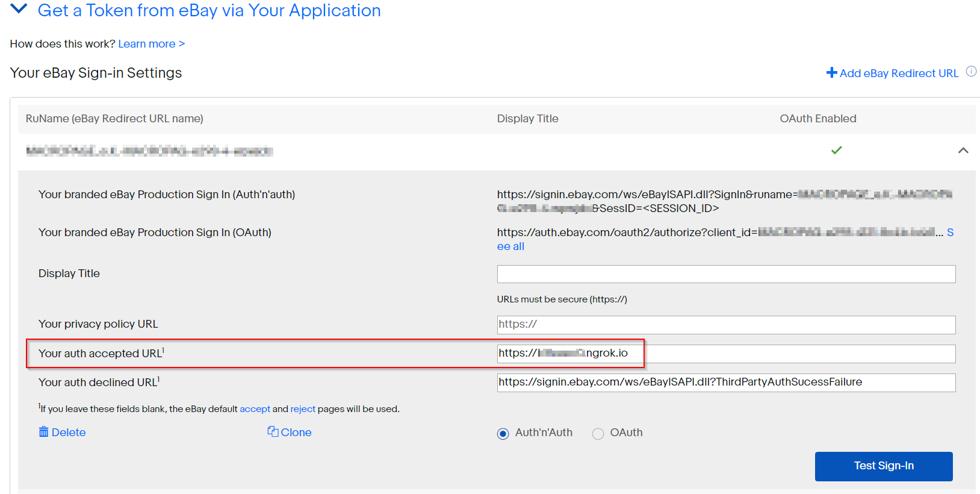The image size is (980, 494).
Task: Open the default accept page link
Action: [x=255, y=409]
